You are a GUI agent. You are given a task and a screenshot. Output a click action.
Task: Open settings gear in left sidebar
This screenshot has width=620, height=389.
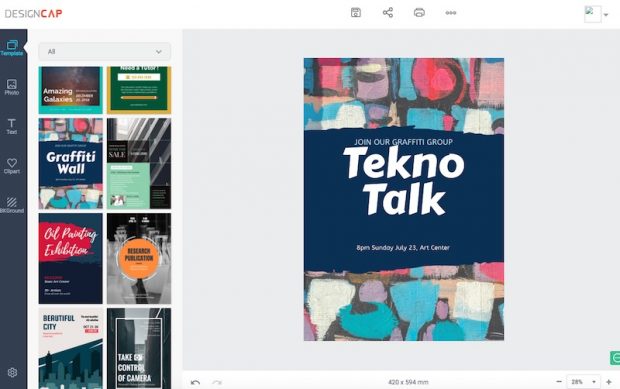[x=12, y=372]
